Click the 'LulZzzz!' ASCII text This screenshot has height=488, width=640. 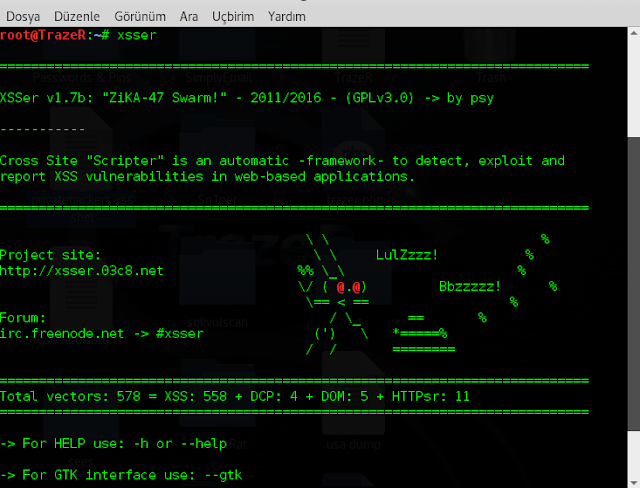406,255
